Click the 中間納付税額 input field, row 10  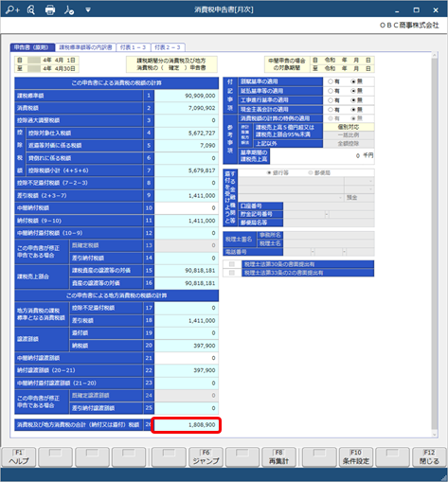click(x=186, y=208)
